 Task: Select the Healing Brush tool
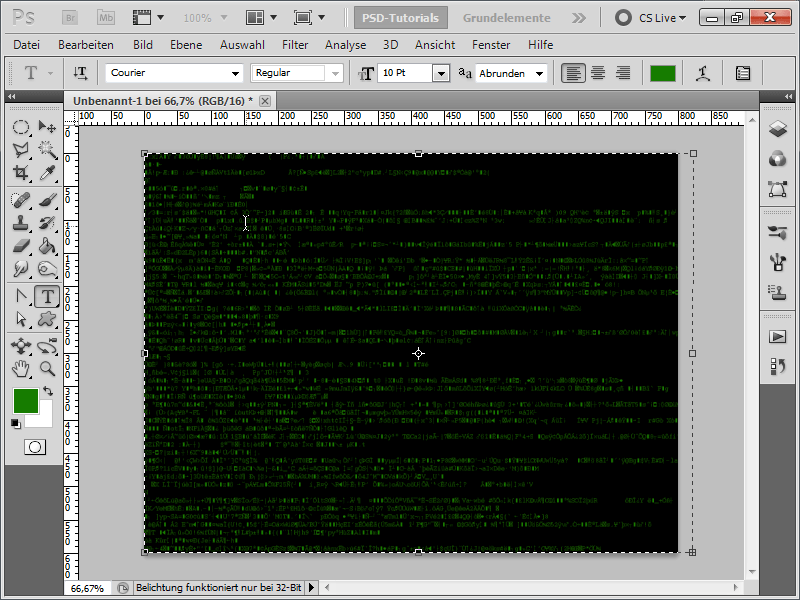pos(21,200)
